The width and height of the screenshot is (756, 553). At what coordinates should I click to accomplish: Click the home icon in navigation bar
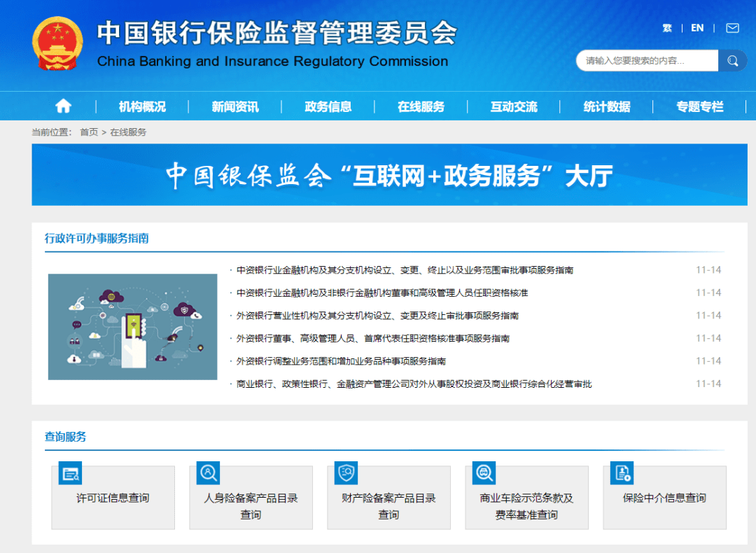click(x=63, y=106)
